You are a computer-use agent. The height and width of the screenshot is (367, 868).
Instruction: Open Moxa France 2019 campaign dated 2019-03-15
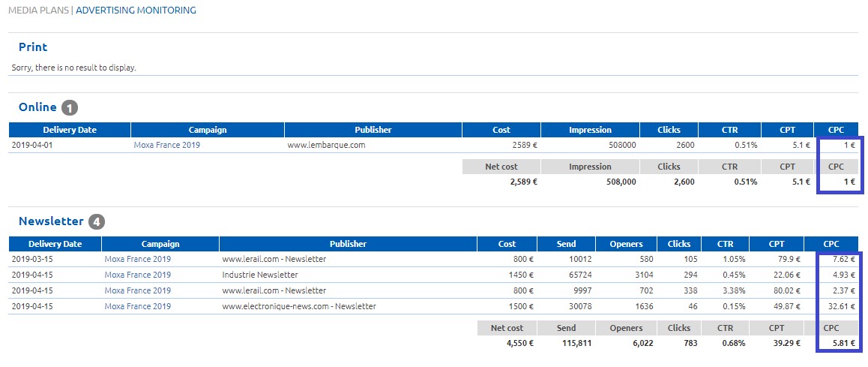[137, 259]
